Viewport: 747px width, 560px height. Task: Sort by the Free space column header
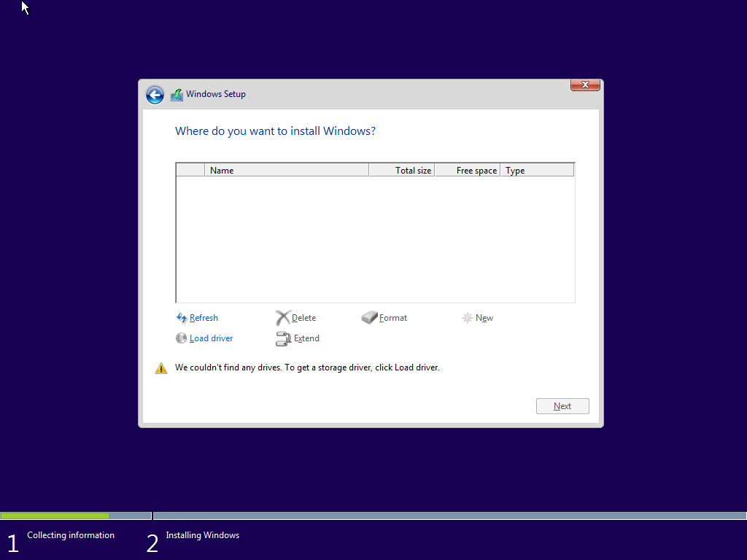pyautogui.click(x=468, y=171)
